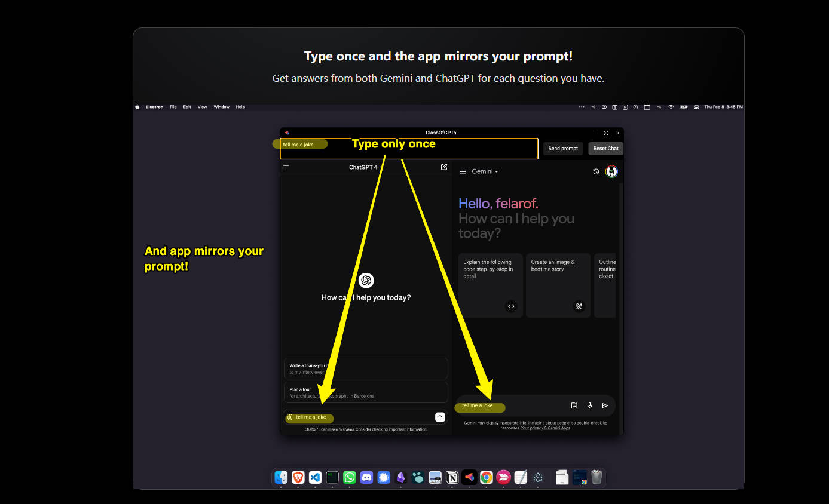Viewport: 829px width, 504px height.
Task: Open the ChatGPT sidebar menu icon
Action: pyautogui.click(x=286, y=167)
